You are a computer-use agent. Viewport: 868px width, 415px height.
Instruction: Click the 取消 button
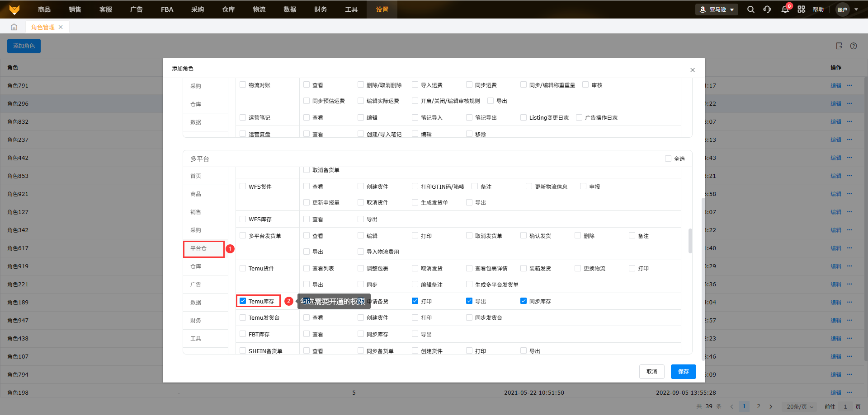point(651,372)
